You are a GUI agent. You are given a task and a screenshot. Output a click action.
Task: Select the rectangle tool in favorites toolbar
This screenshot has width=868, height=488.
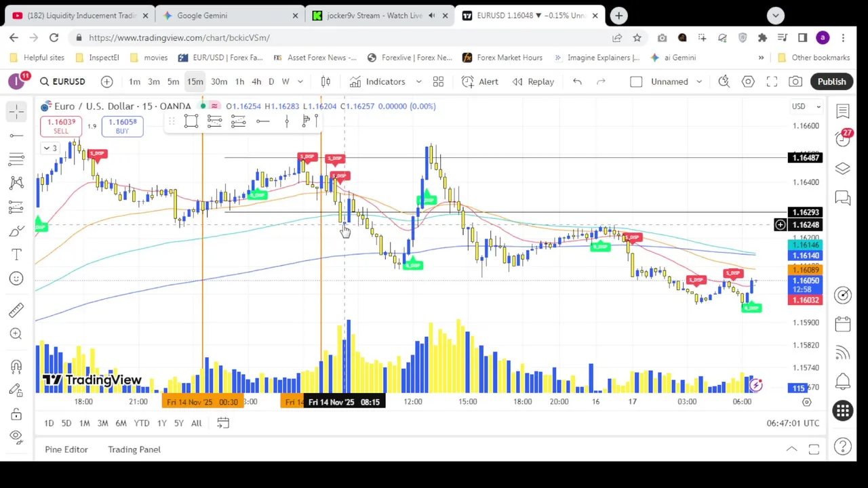click(191, 121)
